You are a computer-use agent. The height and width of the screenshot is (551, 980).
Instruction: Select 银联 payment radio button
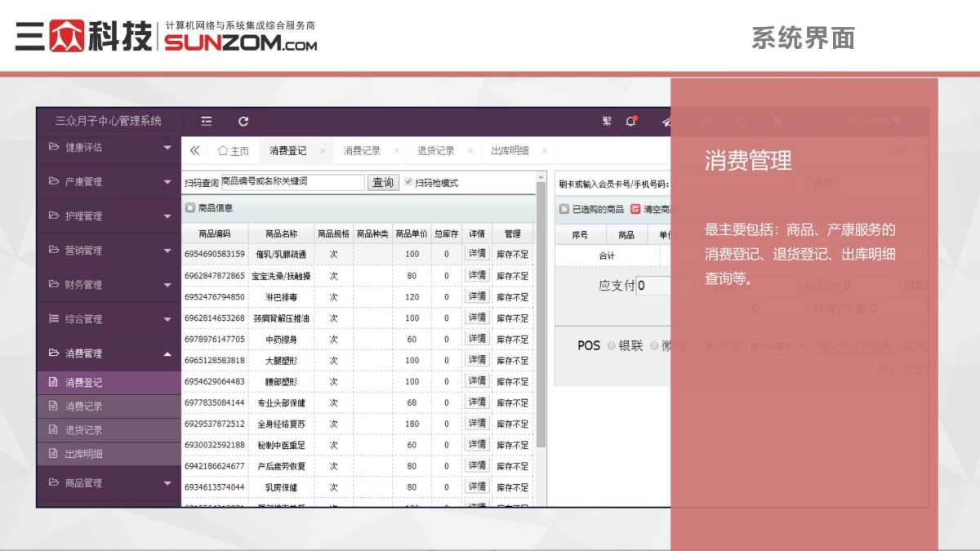611,345
